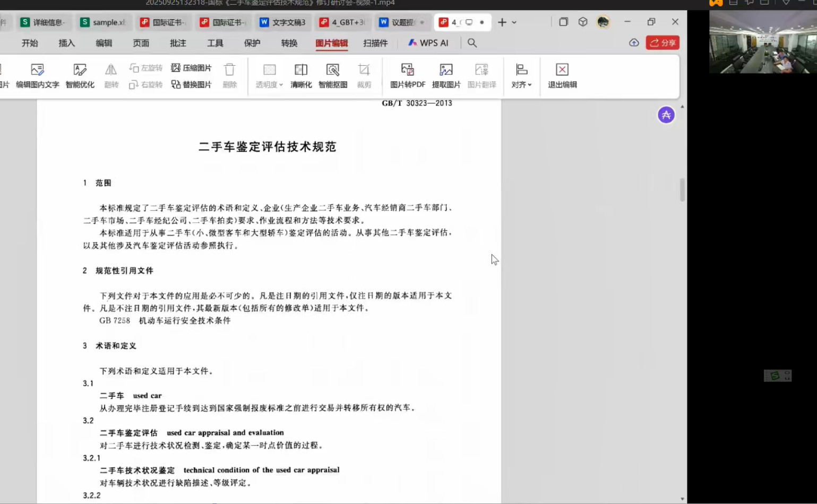Apply the Sharpen (清晰化) tool
The image size is (817, 504).
point(301,76)
